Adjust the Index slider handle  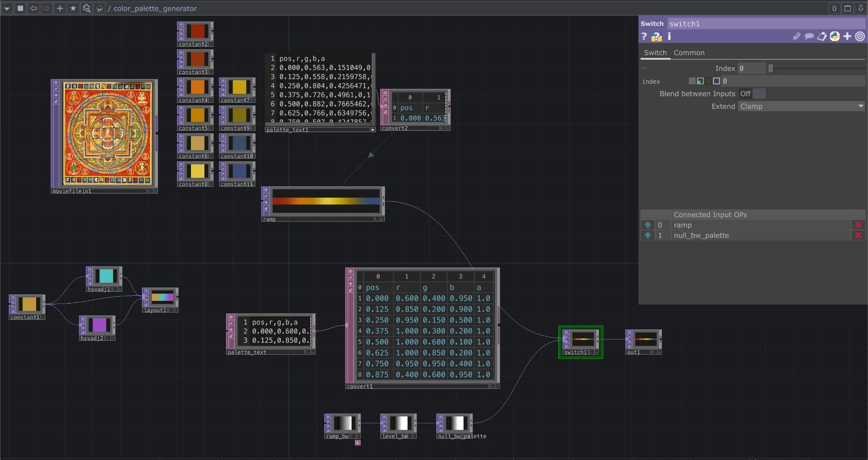(770, 68)
